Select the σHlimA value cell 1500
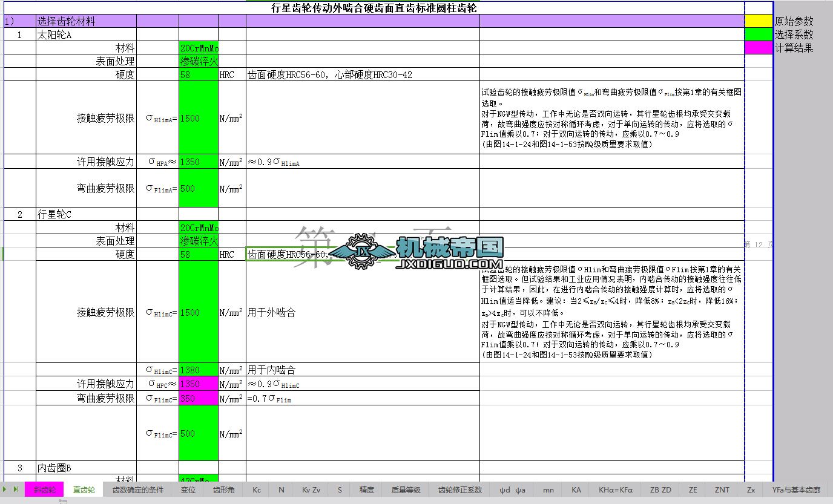This screenshot has height=504, width=833. pyautogui.click(x=199, y=118)
